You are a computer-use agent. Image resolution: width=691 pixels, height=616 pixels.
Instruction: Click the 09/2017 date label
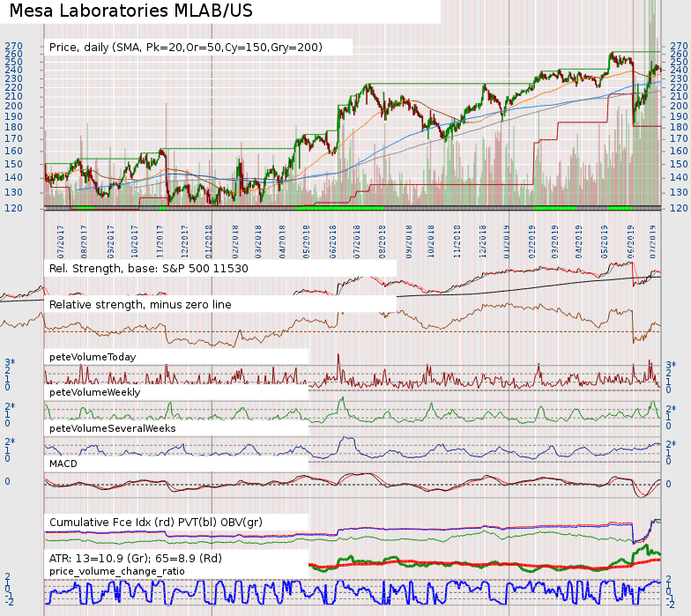coord(111,241)
